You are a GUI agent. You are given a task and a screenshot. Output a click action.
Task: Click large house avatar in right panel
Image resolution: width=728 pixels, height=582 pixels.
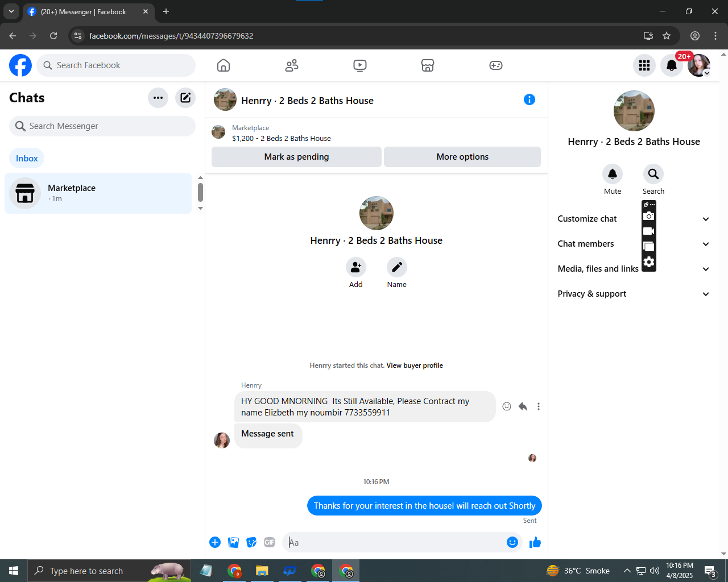(634, 111)
